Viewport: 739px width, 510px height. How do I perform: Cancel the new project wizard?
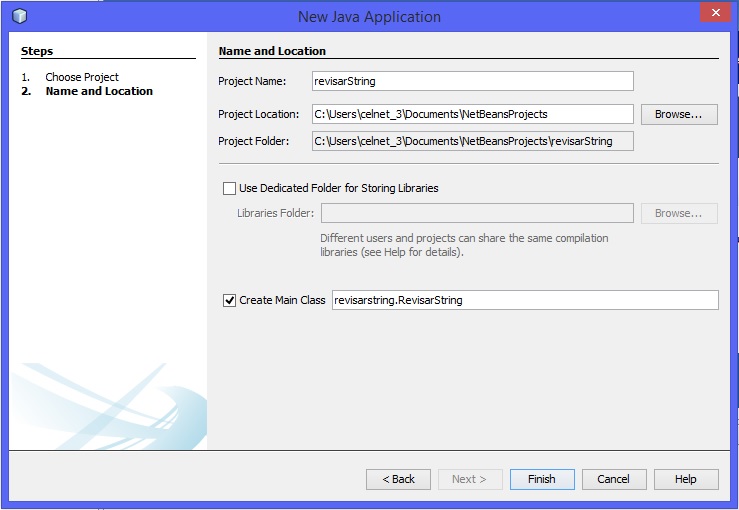[614, 479]
